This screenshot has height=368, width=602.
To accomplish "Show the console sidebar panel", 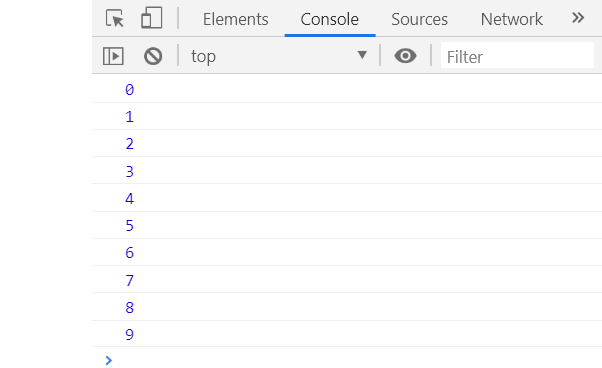I will coord(113,56).
